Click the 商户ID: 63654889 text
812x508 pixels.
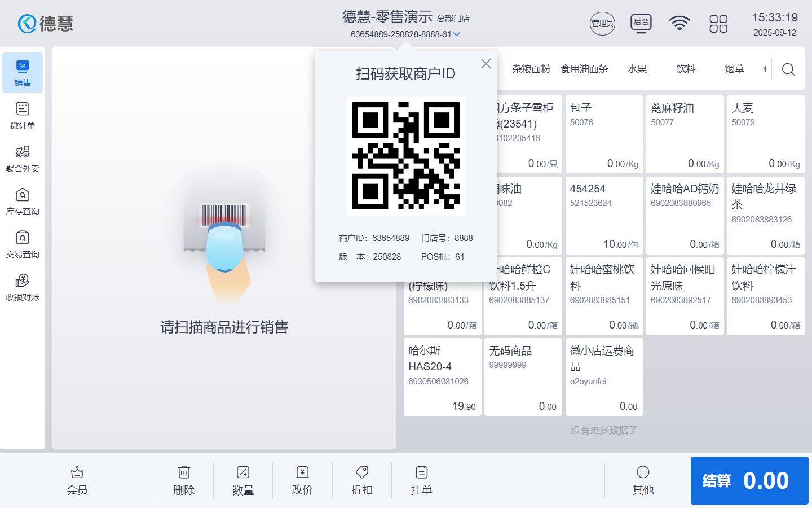pyautogui.click(x=374, y=238)
